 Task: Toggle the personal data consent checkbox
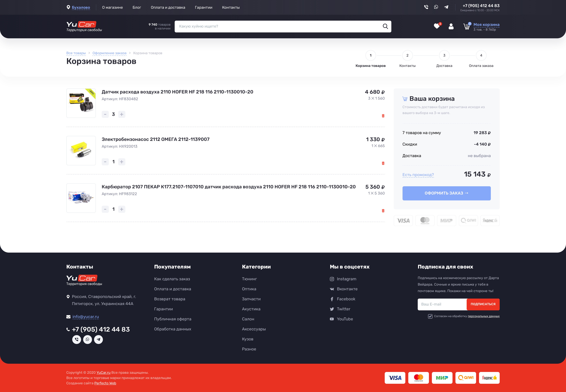tap(430, 316)
